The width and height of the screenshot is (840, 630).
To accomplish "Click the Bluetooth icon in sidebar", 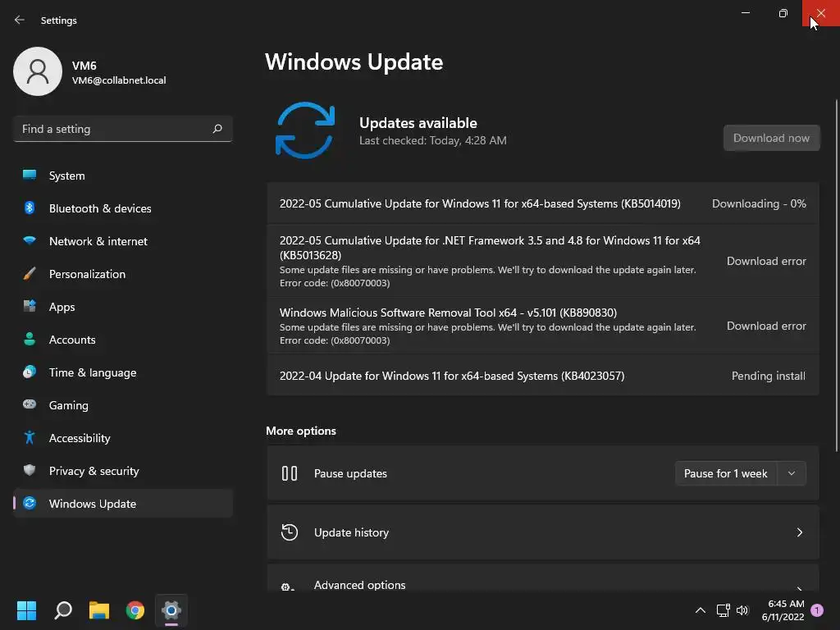I will coord(30,208).
